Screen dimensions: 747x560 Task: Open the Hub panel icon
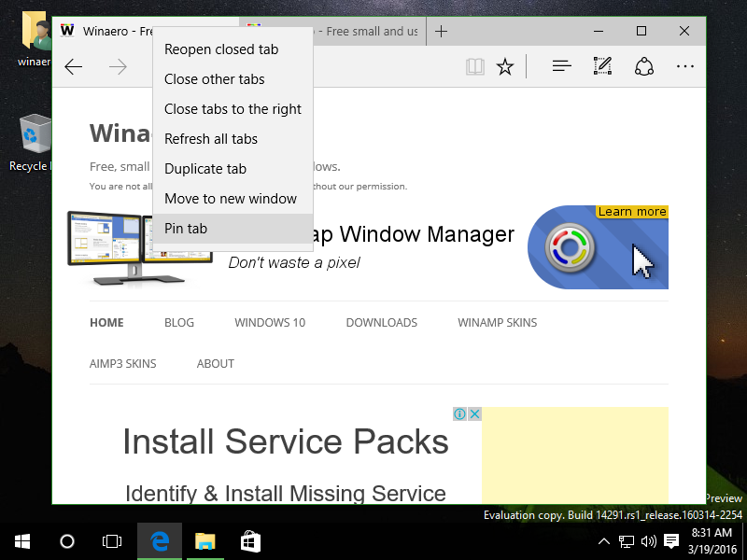(561, 66)
